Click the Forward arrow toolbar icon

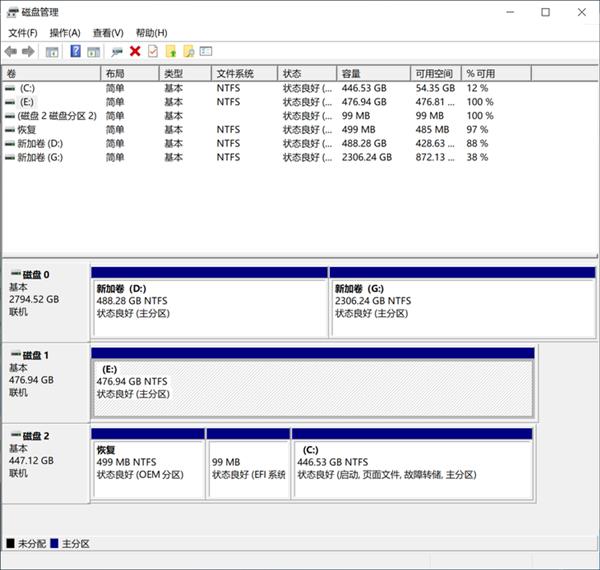27,51
